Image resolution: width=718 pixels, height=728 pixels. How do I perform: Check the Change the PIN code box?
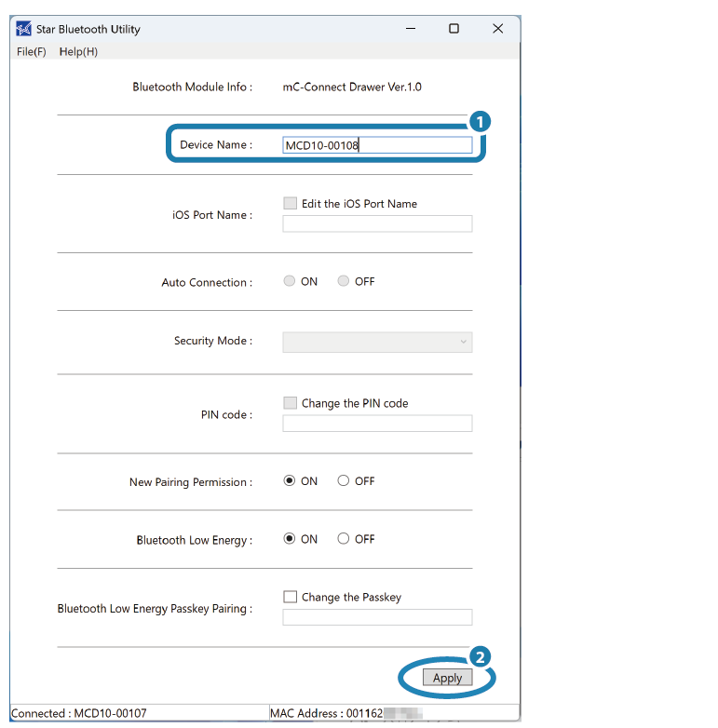291,403
